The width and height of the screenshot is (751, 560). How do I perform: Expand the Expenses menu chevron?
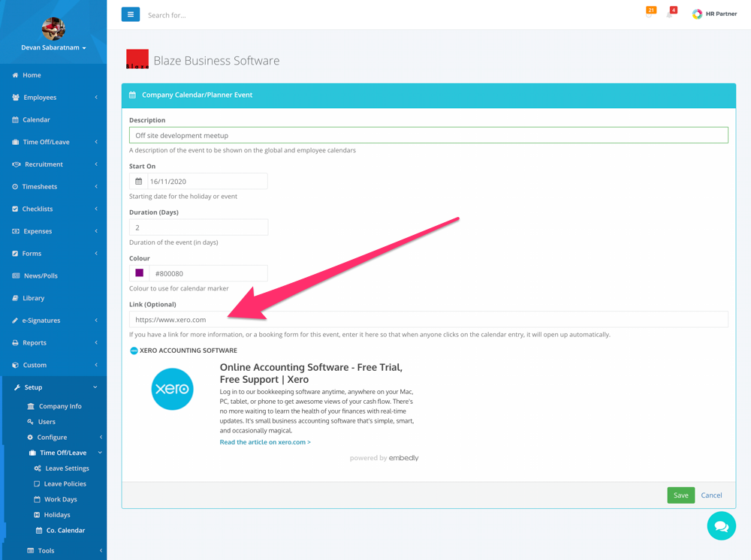point(96,230)
